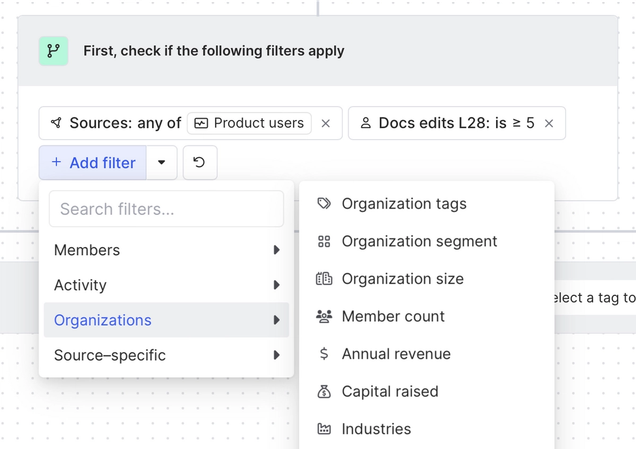
Task: Reset filters with the undo arrow button
Action: pos(199,162)
